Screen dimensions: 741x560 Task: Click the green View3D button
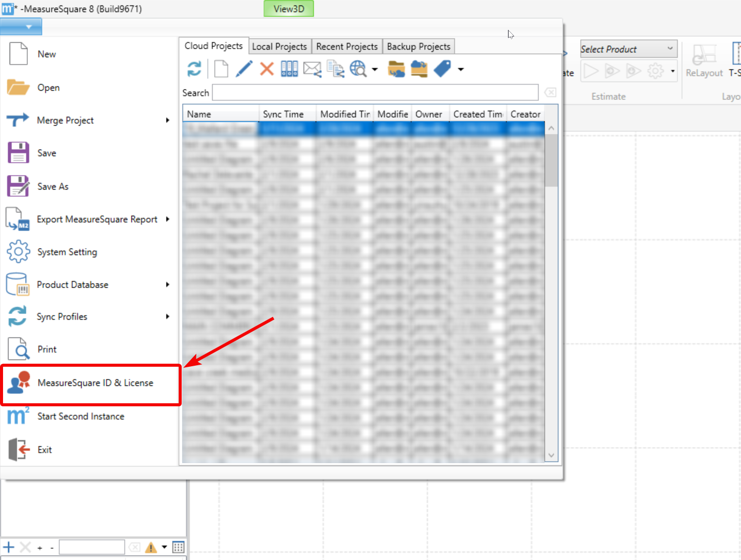(289, 9)
